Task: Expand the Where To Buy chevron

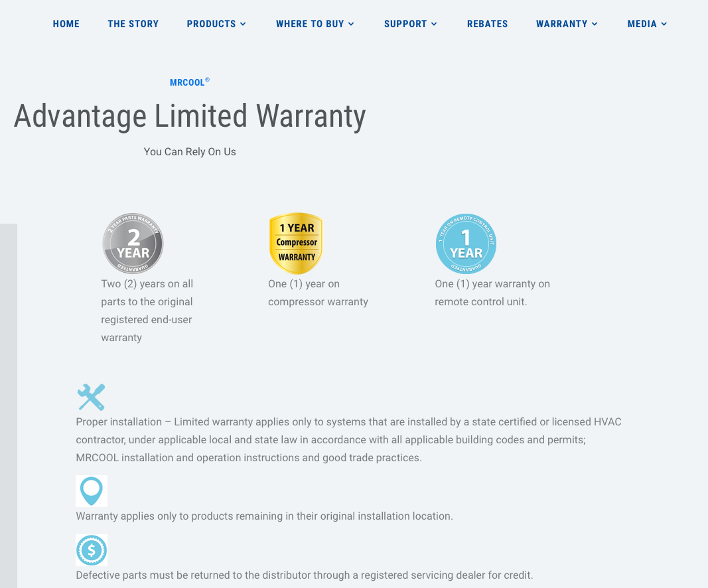Action: 351,24
